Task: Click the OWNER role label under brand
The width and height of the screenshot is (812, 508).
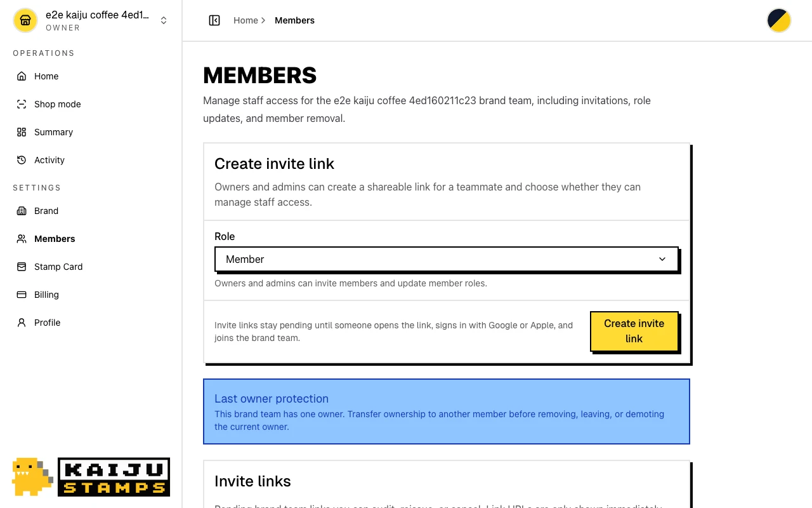Action: [x=63, y=28]
